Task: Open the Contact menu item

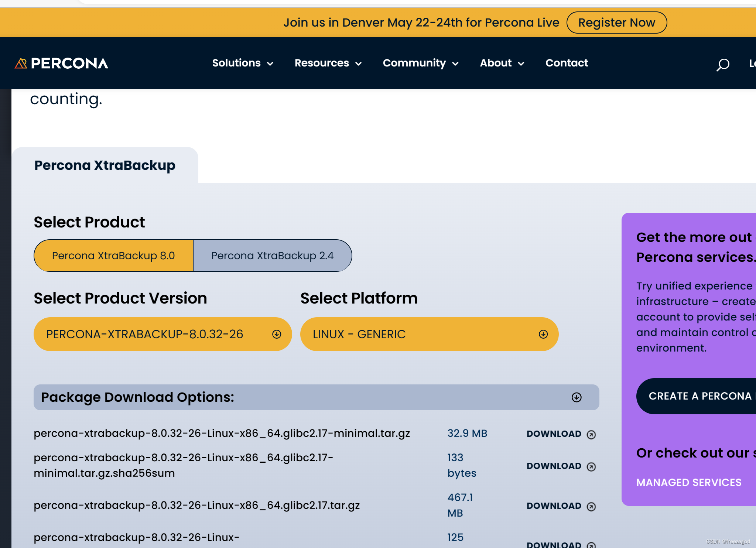Action: (567, 63)
